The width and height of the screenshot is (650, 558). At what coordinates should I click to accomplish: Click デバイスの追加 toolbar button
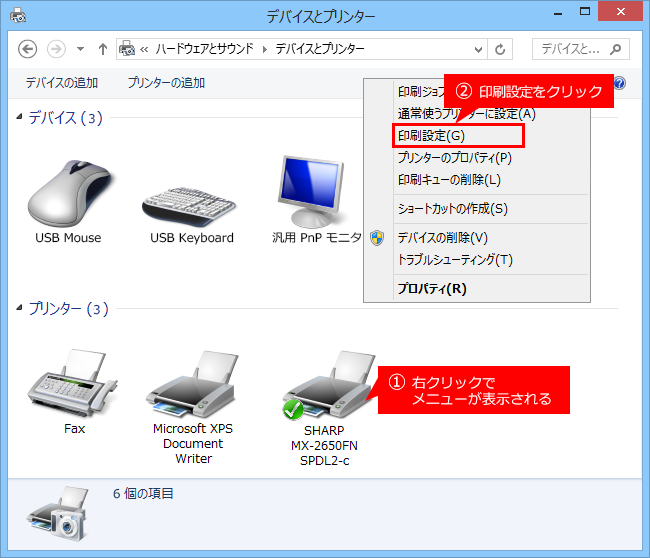point(62,83)
